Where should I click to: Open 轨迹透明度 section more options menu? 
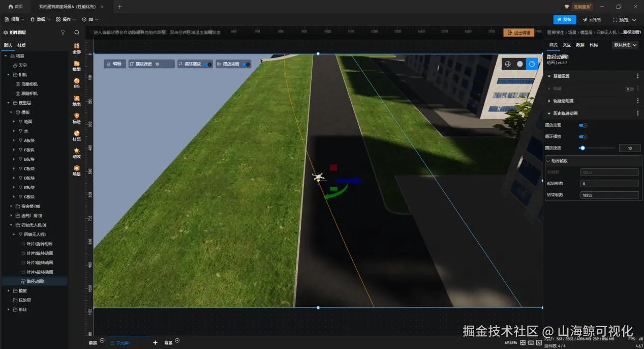(x=638, y=101)
